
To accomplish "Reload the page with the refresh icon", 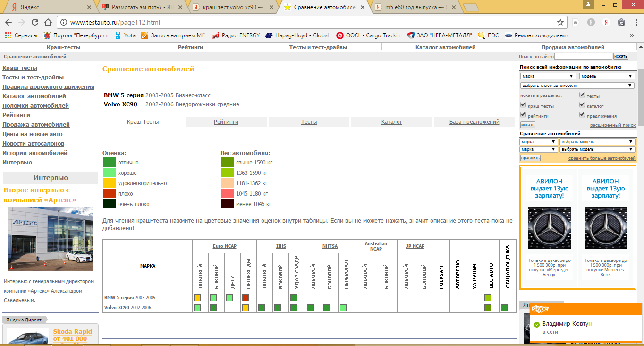I will click(35, 22).
